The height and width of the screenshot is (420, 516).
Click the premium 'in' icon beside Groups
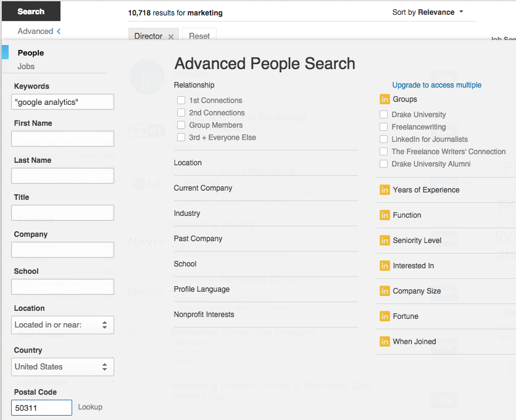(385, 99)
